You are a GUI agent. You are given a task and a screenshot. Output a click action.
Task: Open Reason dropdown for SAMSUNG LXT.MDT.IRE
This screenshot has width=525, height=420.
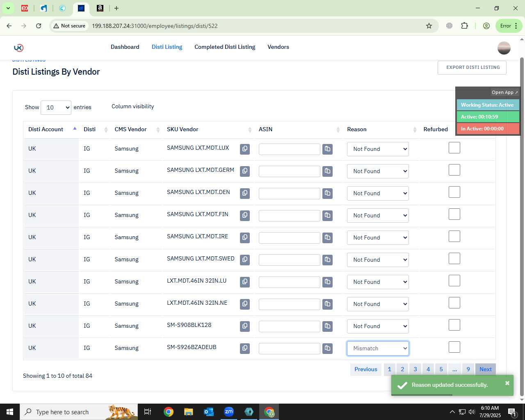click(378, 237)
